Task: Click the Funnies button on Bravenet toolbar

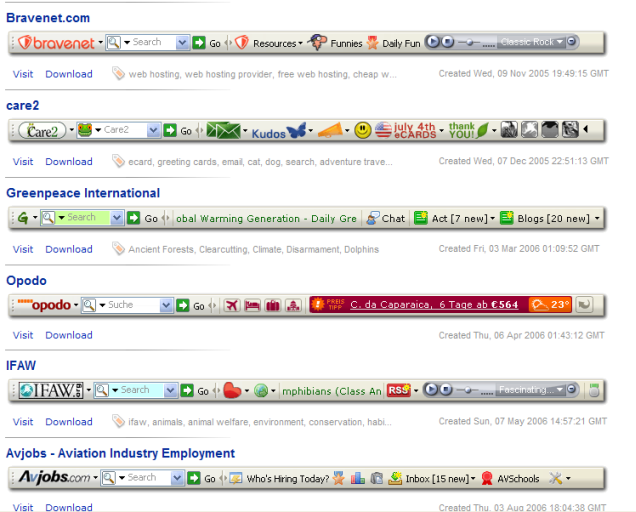Action: (x=335, y=42)
